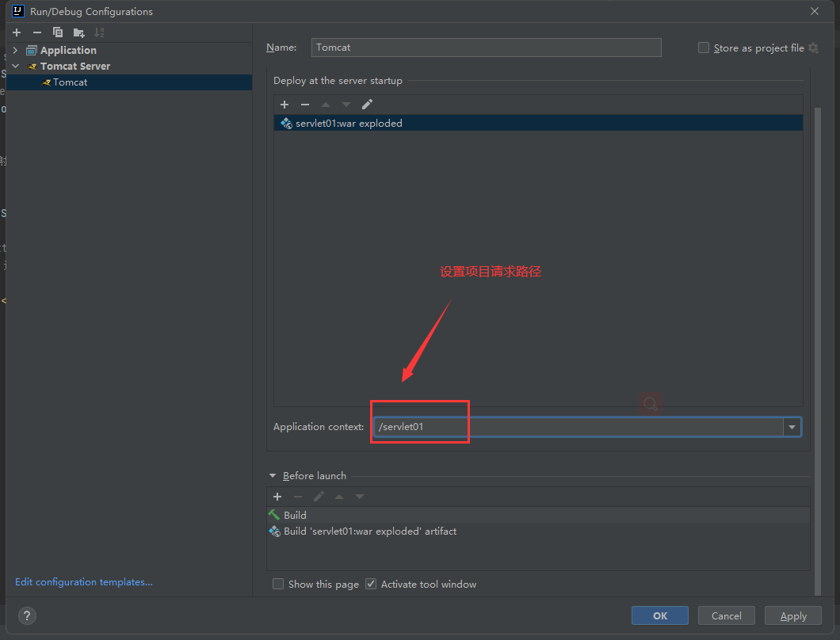Move deployment artifact up
The height and width of the screenshot is (640, 840).
coord(326,105)
